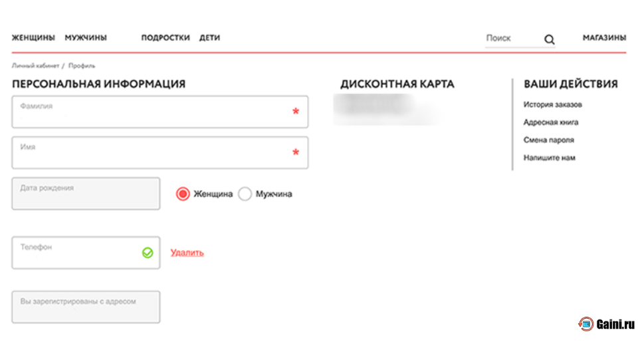This screenshot has width=644, height=360.
Task: Select the Мужчина radio button
Action: (x=245, y=194)
